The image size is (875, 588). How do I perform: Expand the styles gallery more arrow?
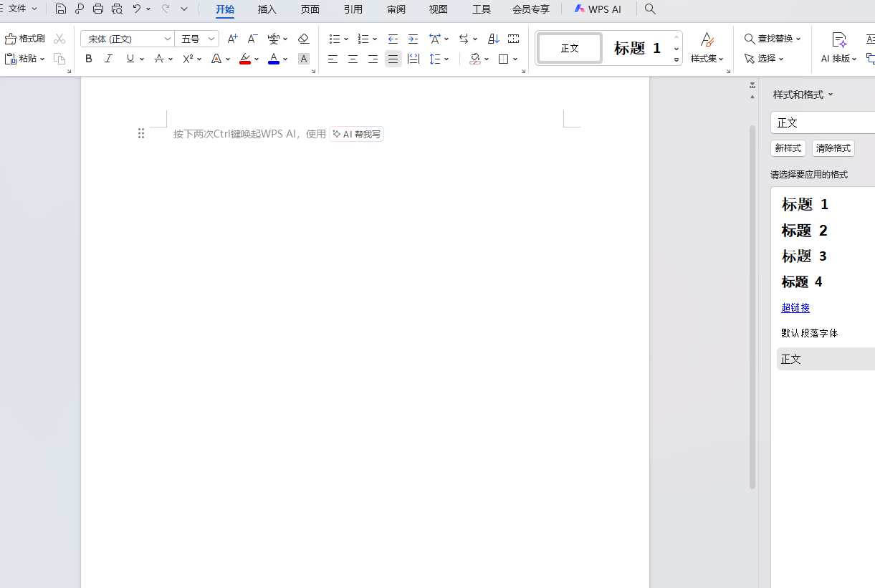click(x=676, y=60)
